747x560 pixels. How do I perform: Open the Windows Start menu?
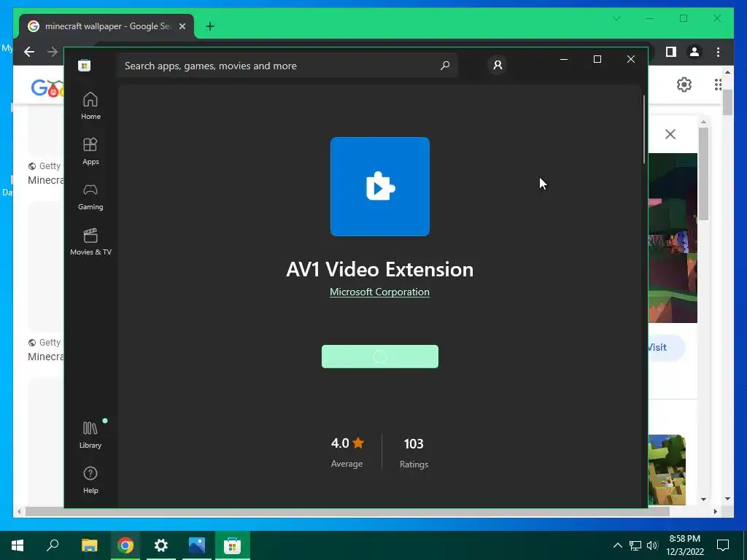point(18,545)
